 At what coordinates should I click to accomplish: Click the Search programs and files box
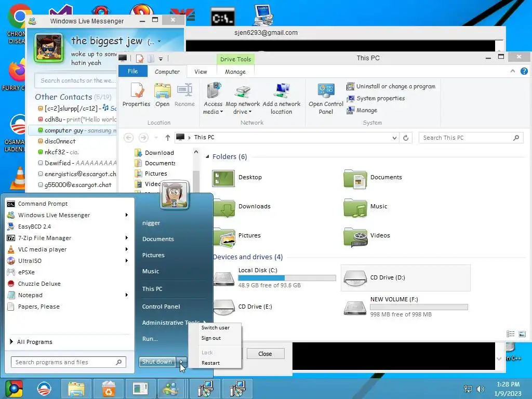coord(68,362)
